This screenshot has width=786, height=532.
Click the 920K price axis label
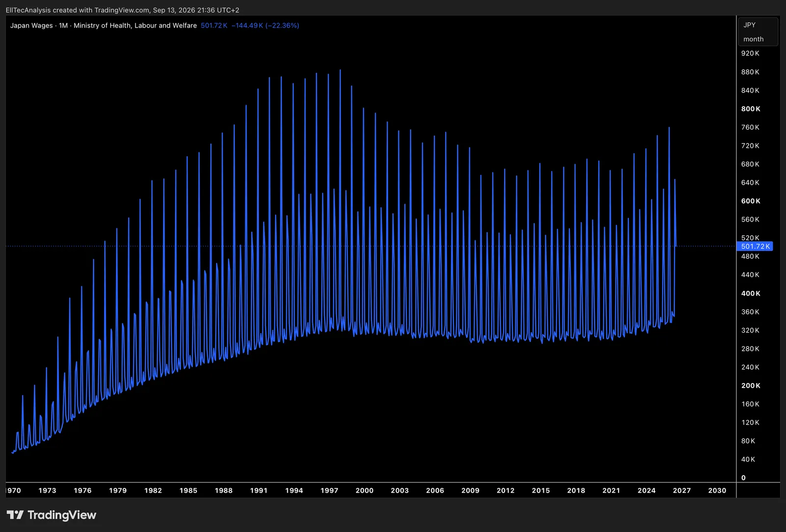pyautogui.click(x=750, y=54)
